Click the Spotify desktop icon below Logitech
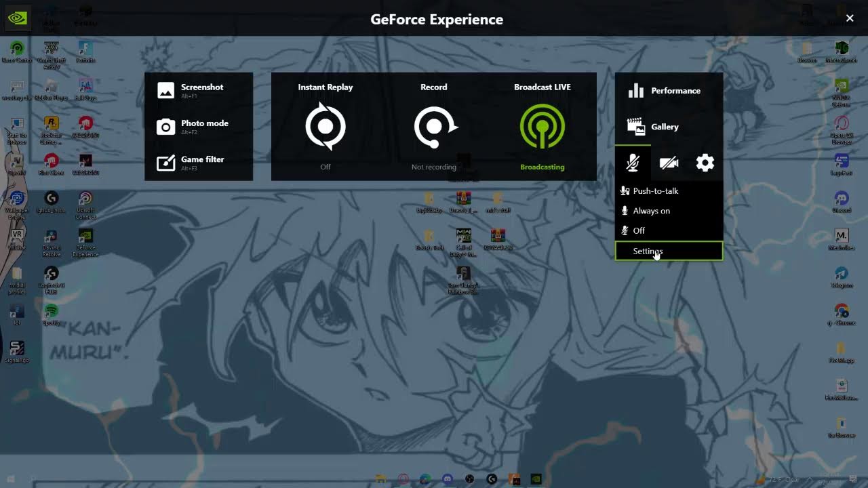The height and width of the screenshot is (488, 868). [51, 314]
